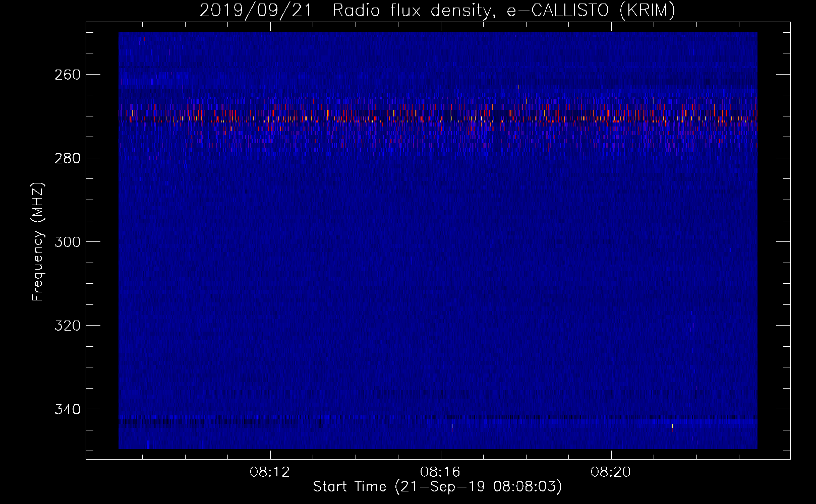This screenshot has height=504, width=816.
Task: Click the plot title mentioning e-CALLISTO (KRIM)
Action: [437, 10]
